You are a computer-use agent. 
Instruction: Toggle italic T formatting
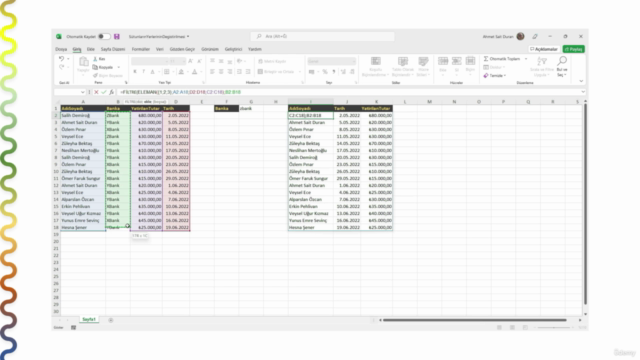(143, 72)
